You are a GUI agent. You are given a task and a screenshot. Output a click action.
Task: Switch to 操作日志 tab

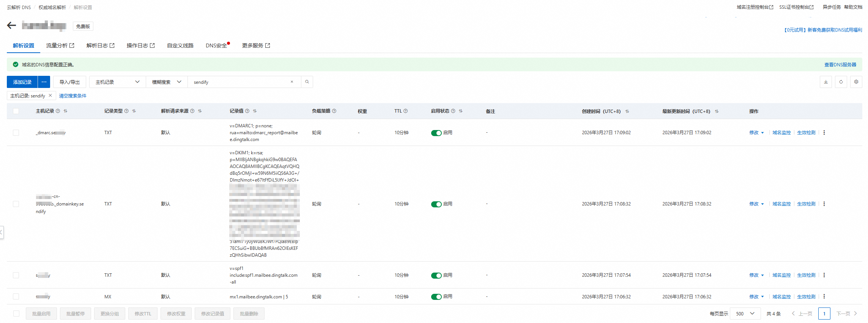click(x=141, y=45)
